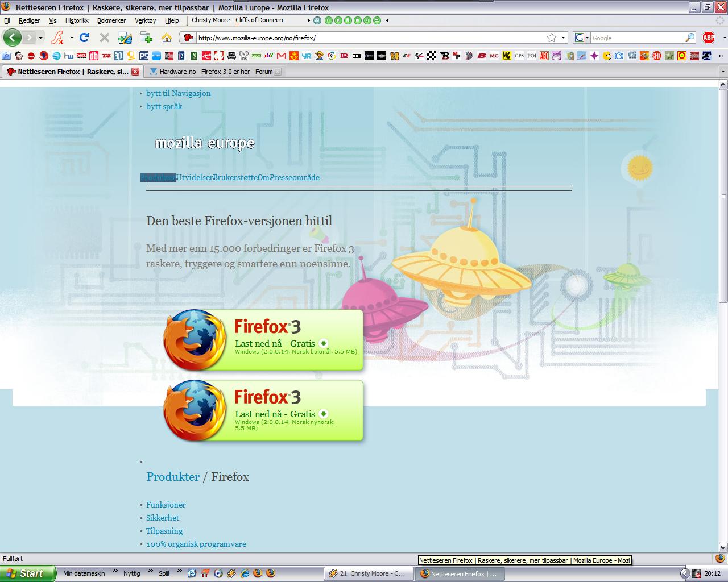Click the Windows Start button
Viewport: 728px width, 582px height.
pos(28,573)
